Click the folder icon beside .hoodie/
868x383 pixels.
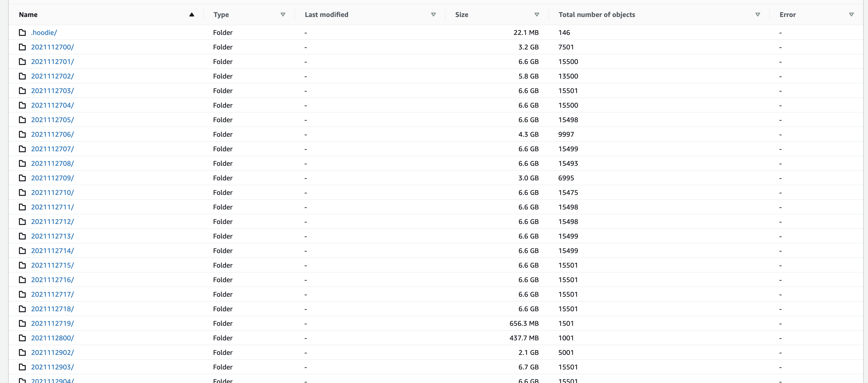(x=22, y=33)
